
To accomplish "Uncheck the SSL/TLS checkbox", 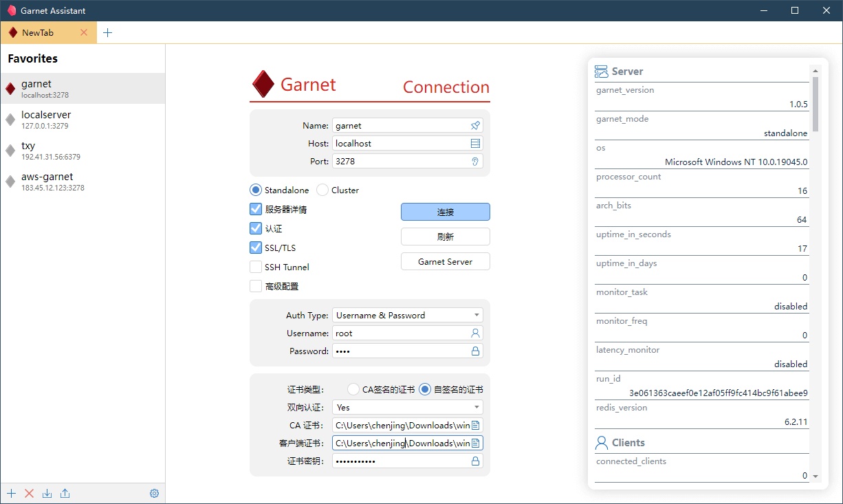I will tap(256, 248).
